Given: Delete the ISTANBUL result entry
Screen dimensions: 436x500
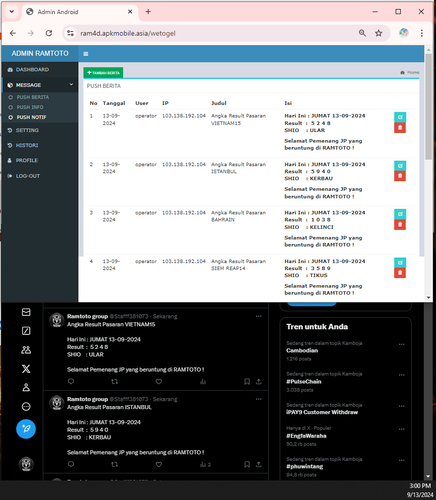Looking at the screenshot, I should coord(400,176).
